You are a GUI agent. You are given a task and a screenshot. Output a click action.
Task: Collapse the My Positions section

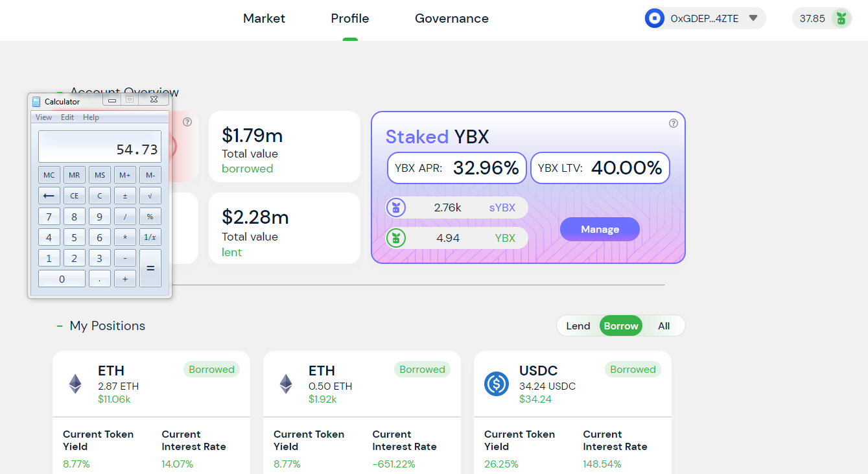click(60, 326)
